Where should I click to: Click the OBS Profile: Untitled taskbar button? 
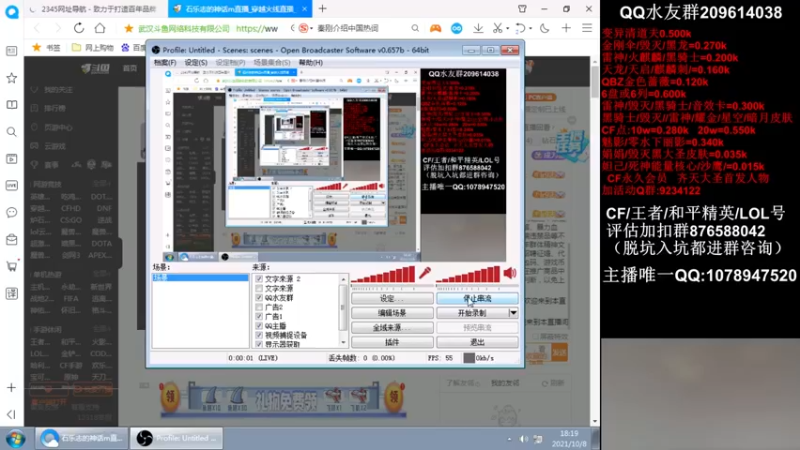coord(177,438)
